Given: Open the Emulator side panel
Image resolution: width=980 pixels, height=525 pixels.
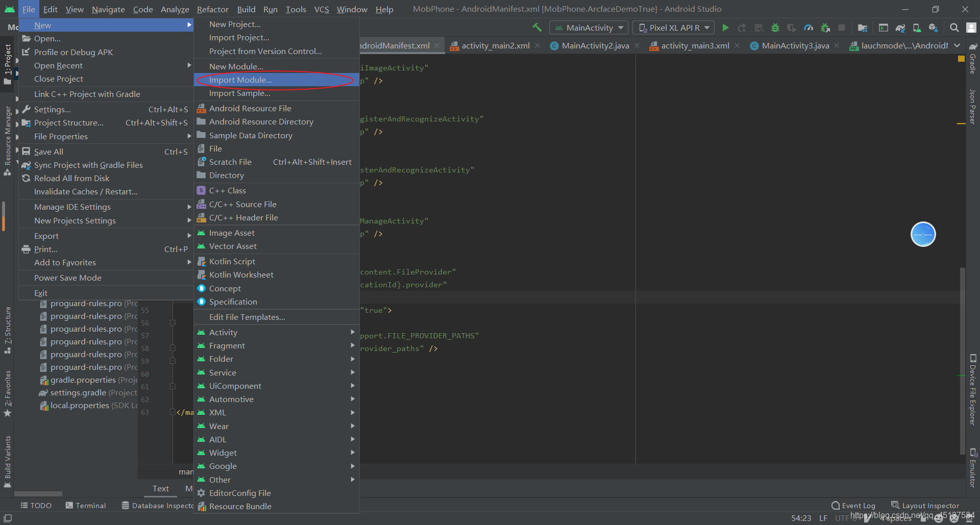Looking at the screenshot, I should click(973, 468).
